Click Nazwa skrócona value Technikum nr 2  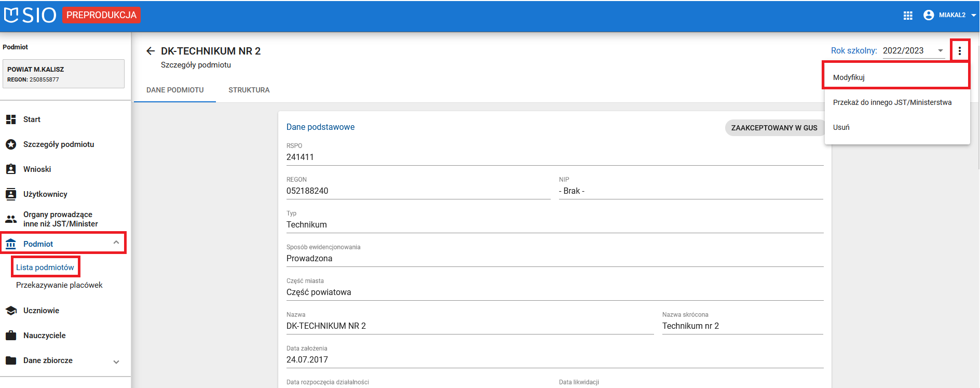690,326
